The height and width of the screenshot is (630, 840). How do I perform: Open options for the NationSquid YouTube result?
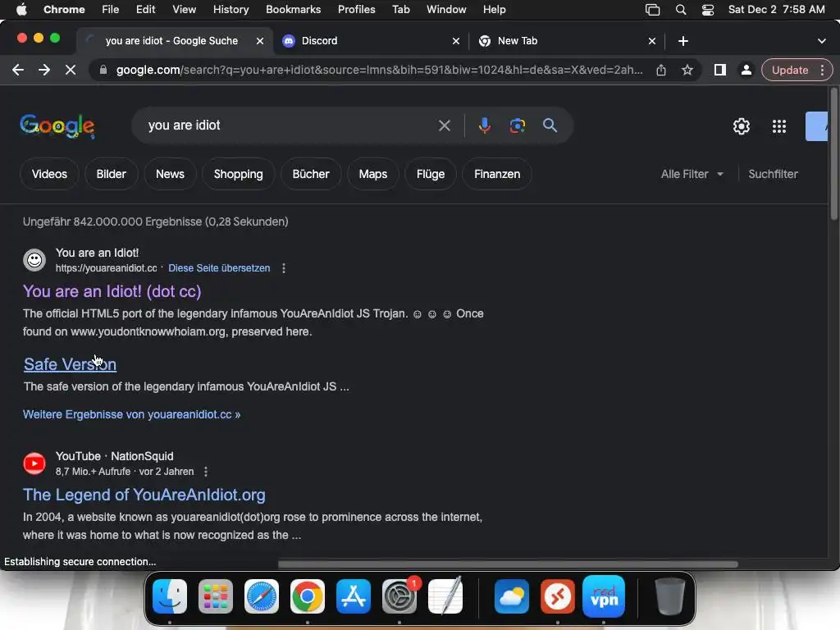(206, 472)
